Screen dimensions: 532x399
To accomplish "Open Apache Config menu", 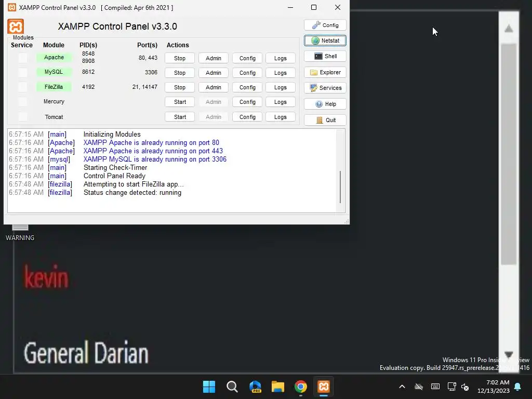I will [x=247, y=58].
